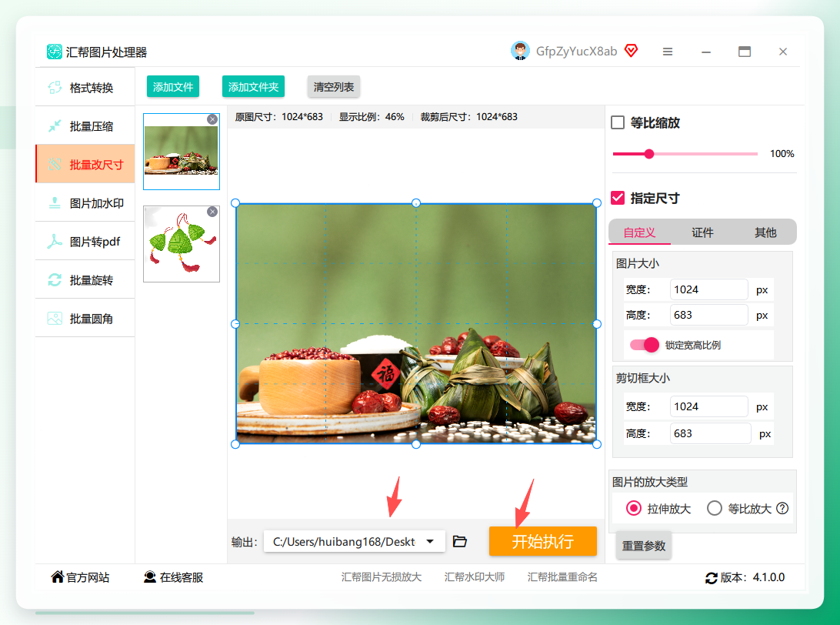The image size is (840, 625).
Task: Open the hamburger menu icon
Action: [668, 52]
